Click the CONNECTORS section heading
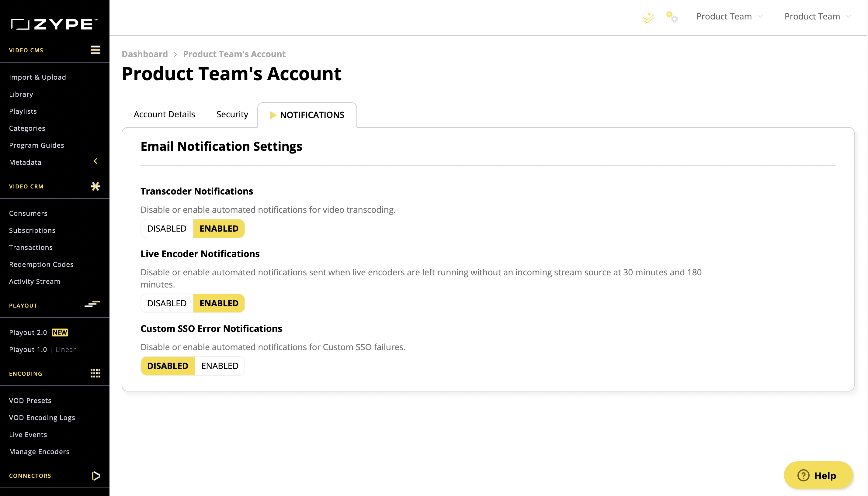868x496 pixels. point(30,476)
